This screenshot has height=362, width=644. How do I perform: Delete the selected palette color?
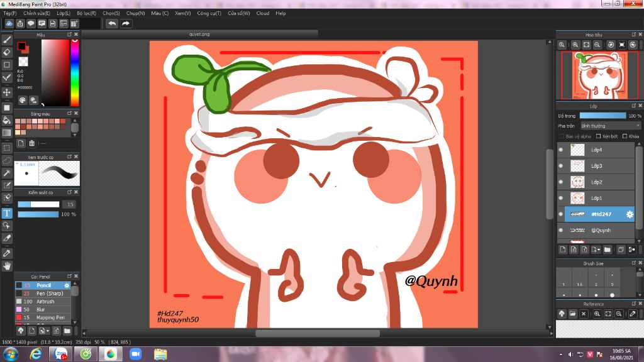(31, 143)
